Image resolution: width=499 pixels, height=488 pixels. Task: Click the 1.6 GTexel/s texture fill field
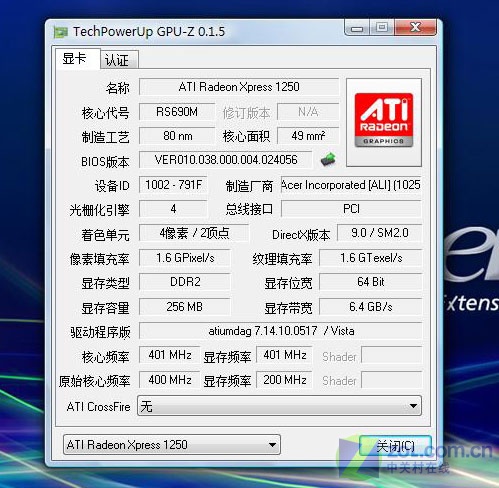[371, 258]
